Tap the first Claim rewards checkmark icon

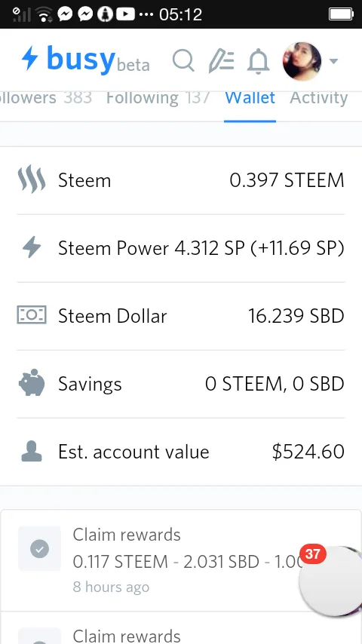pyautogui.click(x=39, y=549)
